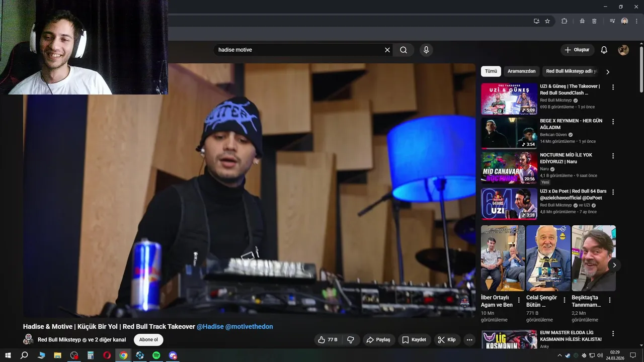Screen dimensions: 644x362
Task: Clear the search text with the X icon
Action: 387,50
